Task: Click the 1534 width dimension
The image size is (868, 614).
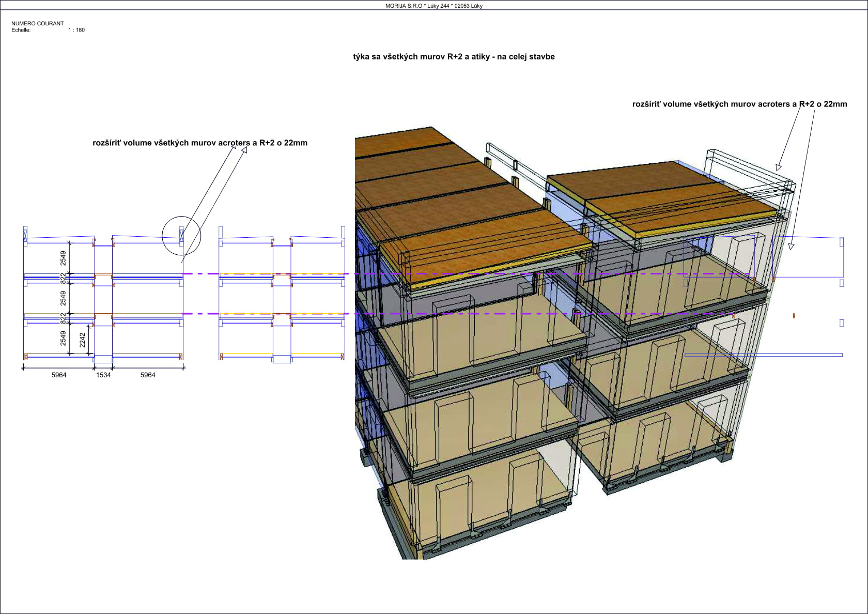Action: [x=103, y=375]
